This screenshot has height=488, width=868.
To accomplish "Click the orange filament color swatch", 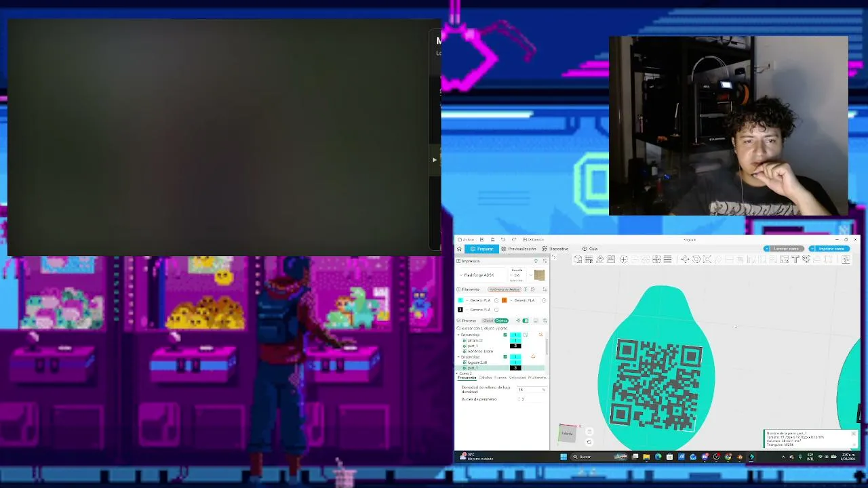I will click(x=505, y=300).
